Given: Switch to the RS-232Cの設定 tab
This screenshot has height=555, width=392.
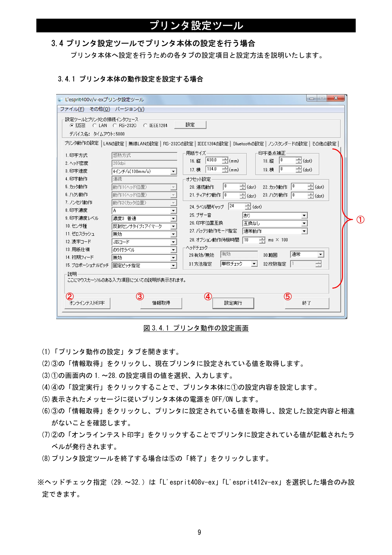Looking at the screenshot, I should [x=178, y=144].
